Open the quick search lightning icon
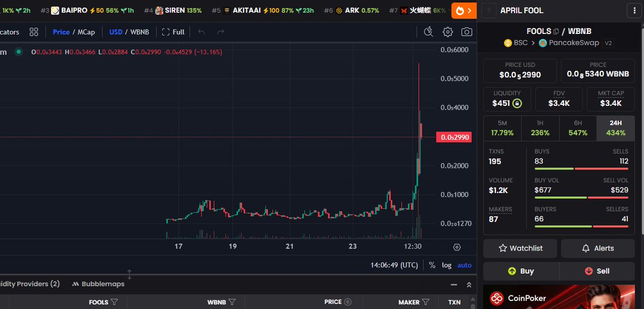644x309 pixels. pyautogui.click(x=428, y=32)
